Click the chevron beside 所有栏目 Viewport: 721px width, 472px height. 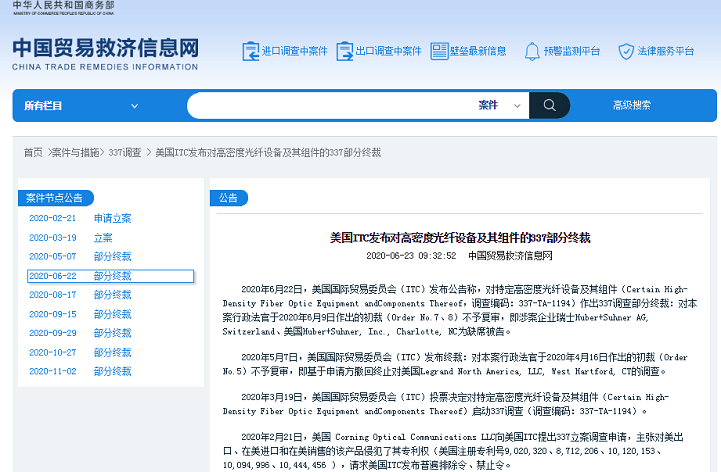pyautogui.click(x=134, y=106)
